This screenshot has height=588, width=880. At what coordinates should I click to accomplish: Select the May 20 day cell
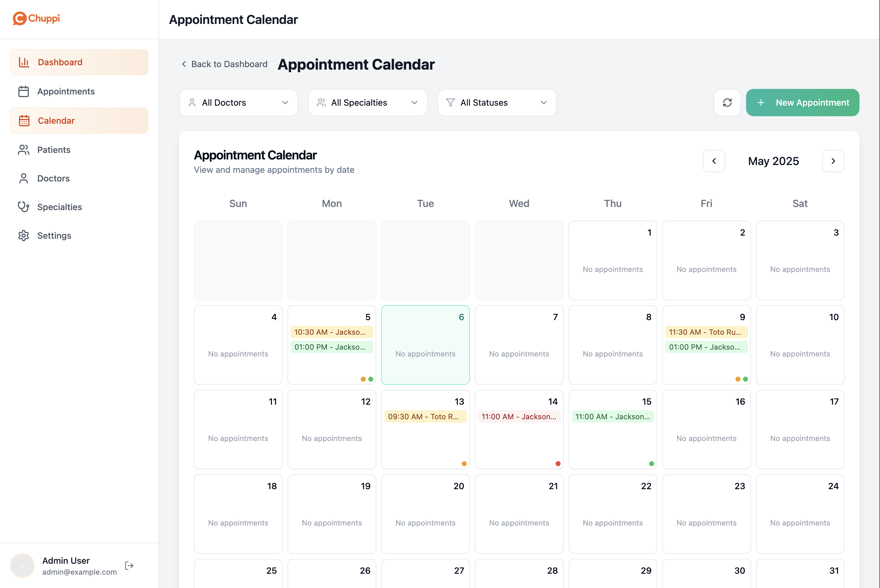tap(425, 514)
